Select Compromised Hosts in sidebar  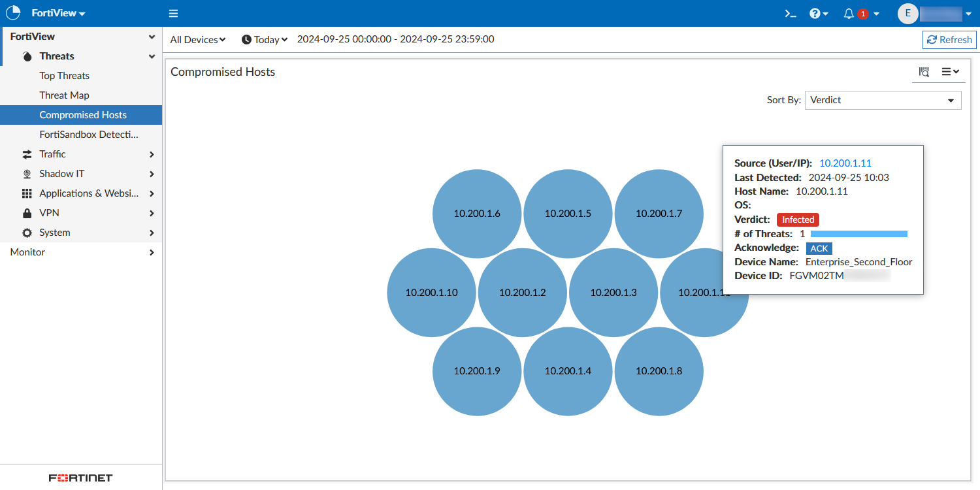[81, 115]
